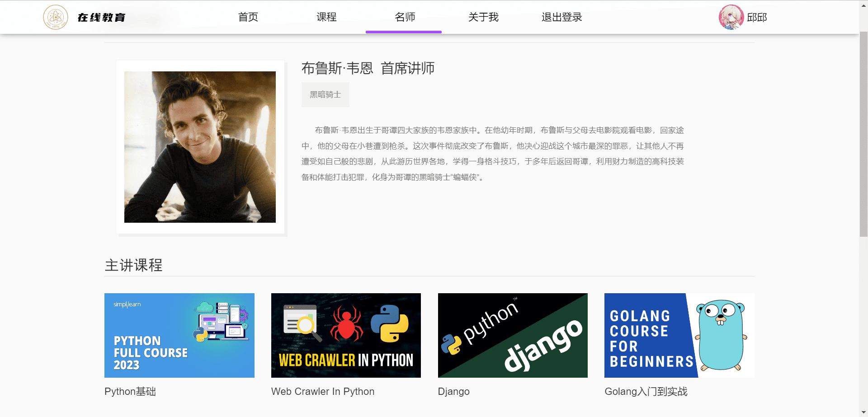Click the Golang入门到实战 course title

[x=646, y=391]
